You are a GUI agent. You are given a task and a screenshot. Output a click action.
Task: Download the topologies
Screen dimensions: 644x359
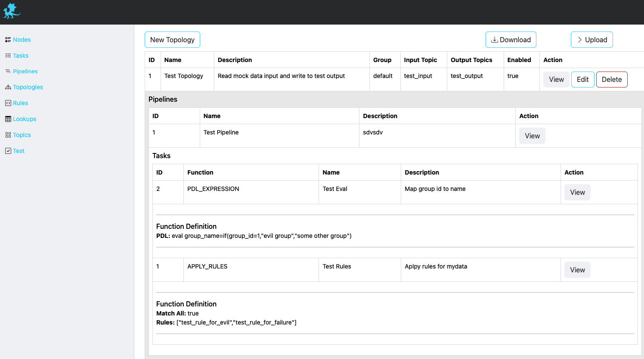511,40
